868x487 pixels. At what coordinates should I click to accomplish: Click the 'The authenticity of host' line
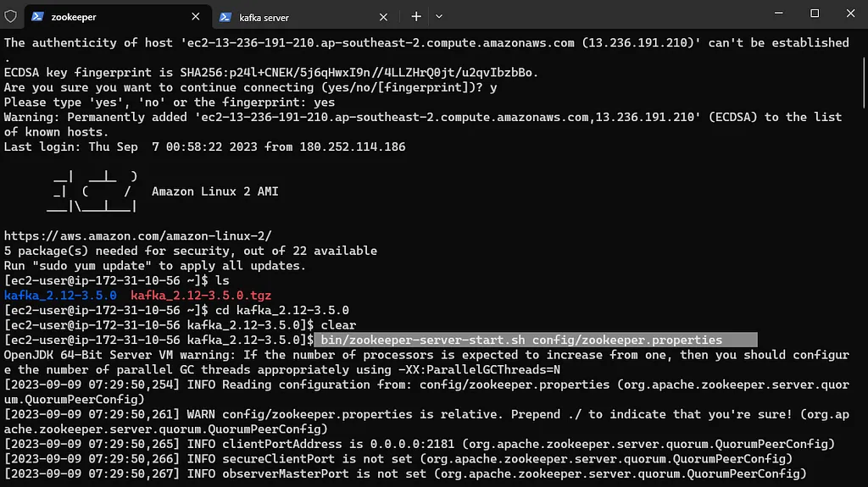click(x=426, y=50)
